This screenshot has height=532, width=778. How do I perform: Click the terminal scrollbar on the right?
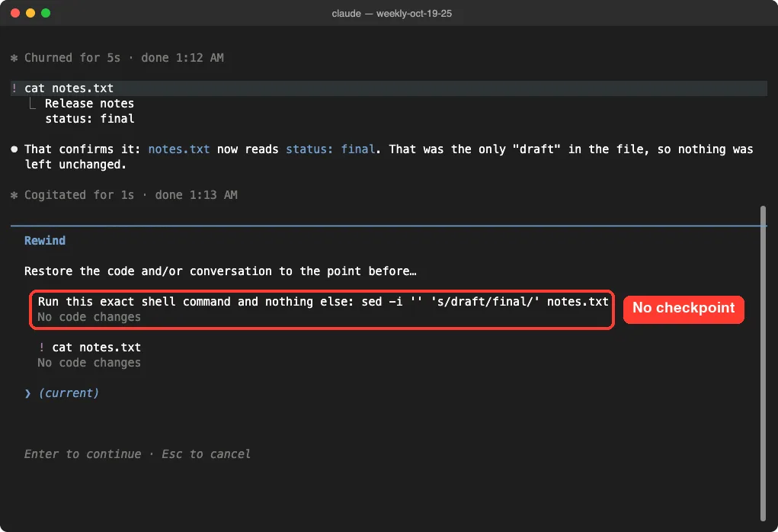pos(763,364)
